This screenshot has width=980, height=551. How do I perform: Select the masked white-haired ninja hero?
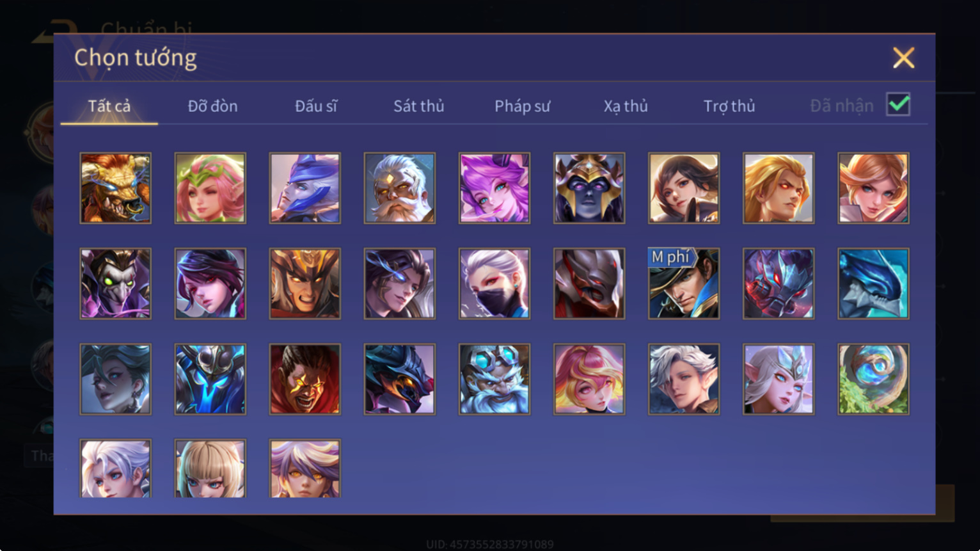tap(494, 283)
